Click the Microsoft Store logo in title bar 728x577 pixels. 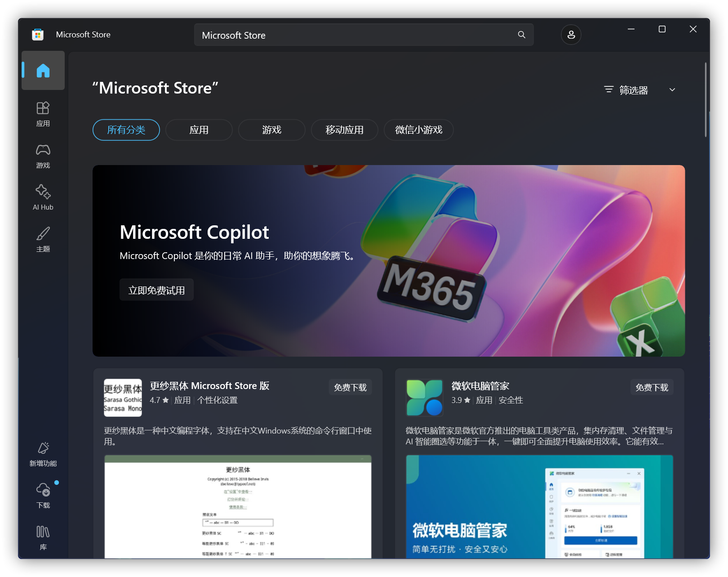point(38,35)
